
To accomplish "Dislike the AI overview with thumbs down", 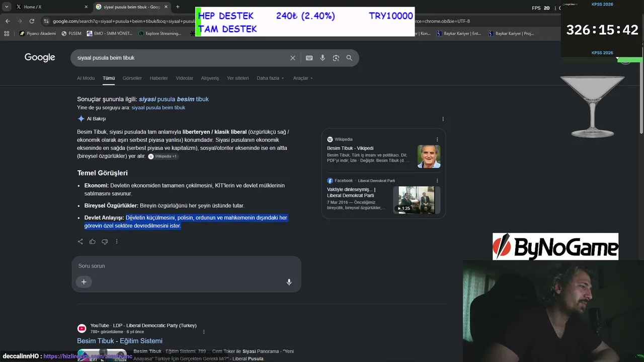I will (x=105, y=241).
